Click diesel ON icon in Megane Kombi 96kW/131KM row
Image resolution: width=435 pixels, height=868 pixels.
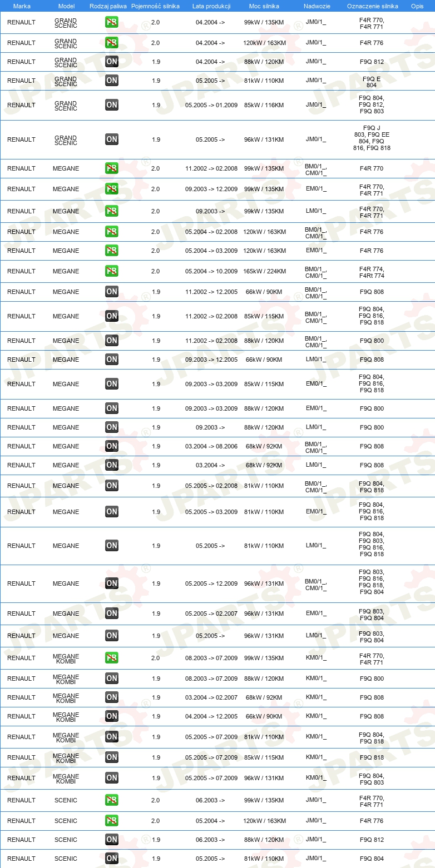point(112,778)
